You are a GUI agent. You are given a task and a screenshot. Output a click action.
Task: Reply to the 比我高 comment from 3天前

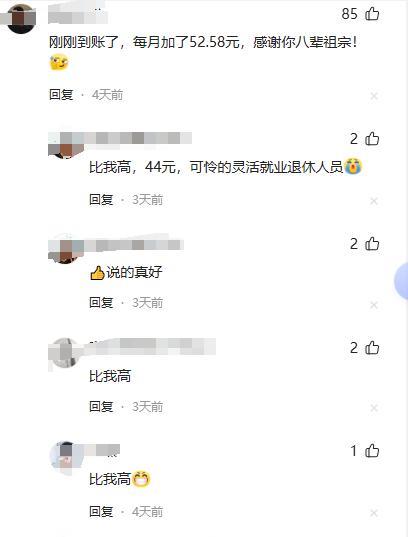tap(101, 407)
